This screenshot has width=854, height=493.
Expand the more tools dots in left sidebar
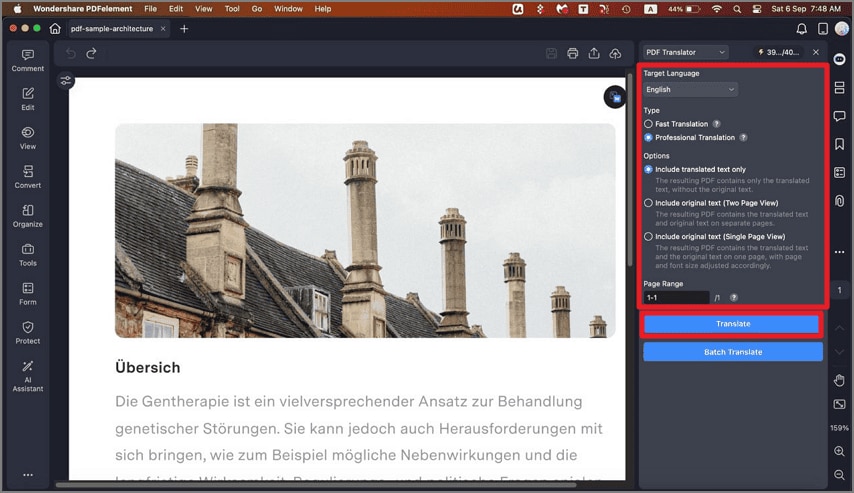pyautogui.click(x=28, y=475)
